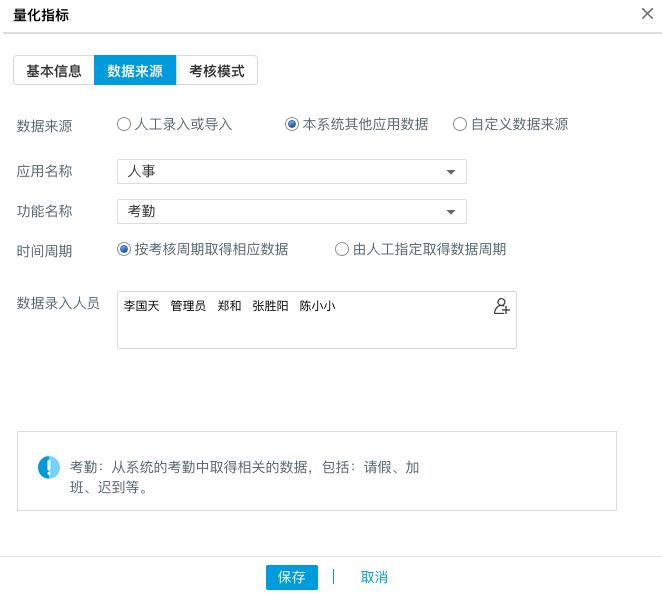Select 本系统其他应用数据 radio option

[x=292, y=124]
